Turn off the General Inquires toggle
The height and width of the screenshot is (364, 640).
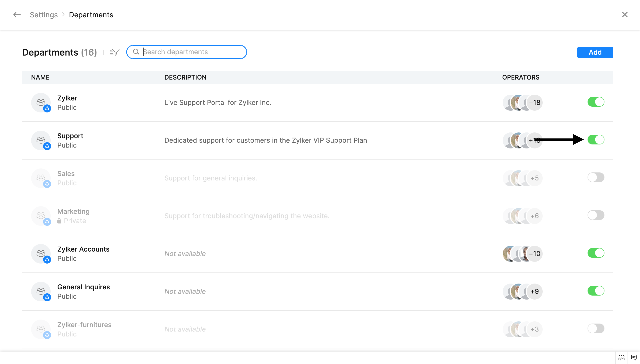596,291
